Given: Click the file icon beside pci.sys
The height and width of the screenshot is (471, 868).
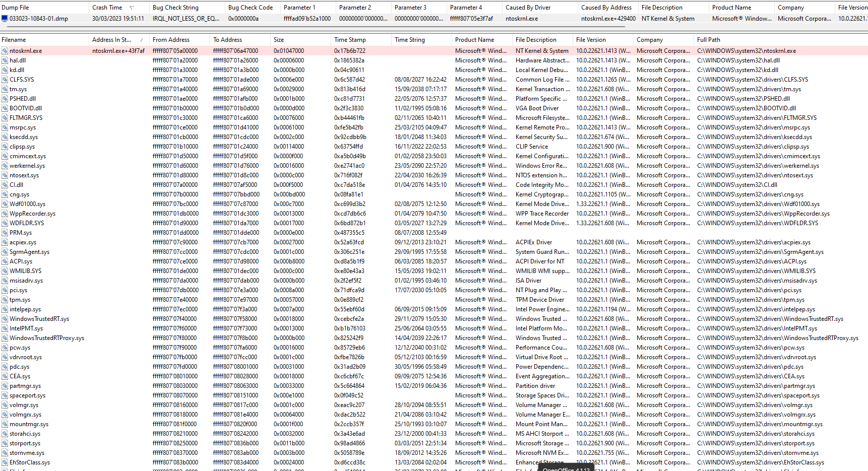Looking at the screenshot, I should [5, 290].
